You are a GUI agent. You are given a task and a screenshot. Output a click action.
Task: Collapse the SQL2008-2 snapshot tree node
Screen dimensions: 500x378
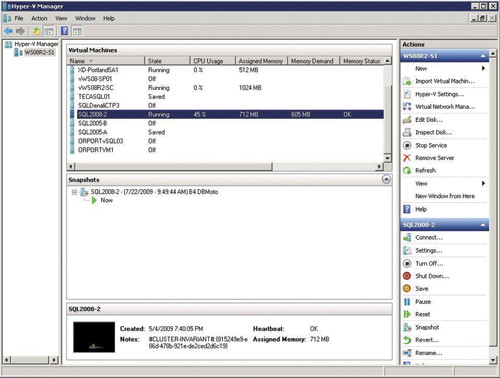[74, 192]
